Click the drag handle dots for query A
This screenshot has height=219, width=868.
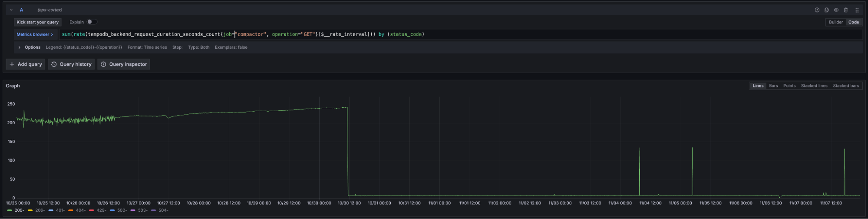857,10
